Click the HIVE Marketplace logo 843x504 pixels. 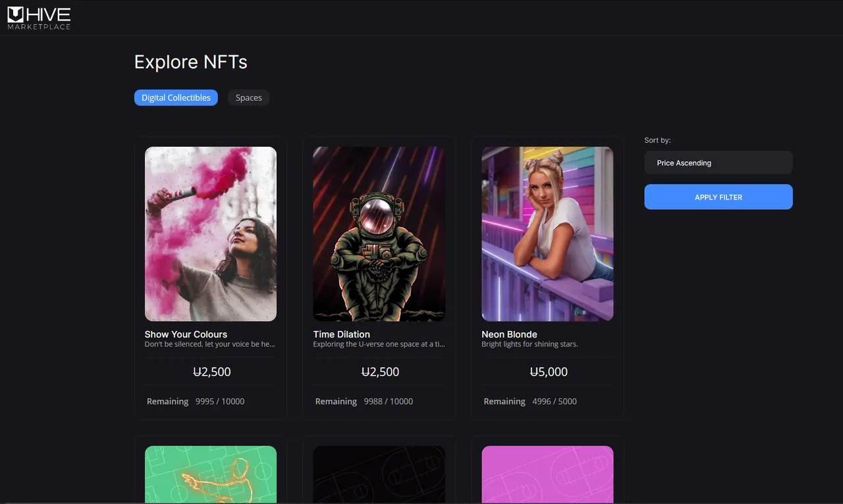pos(39,18)
